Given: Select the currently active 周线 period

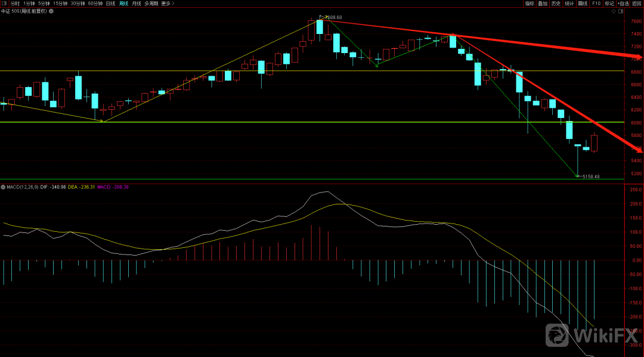Looking at the screenshot, I should click(x=123, y=4).
